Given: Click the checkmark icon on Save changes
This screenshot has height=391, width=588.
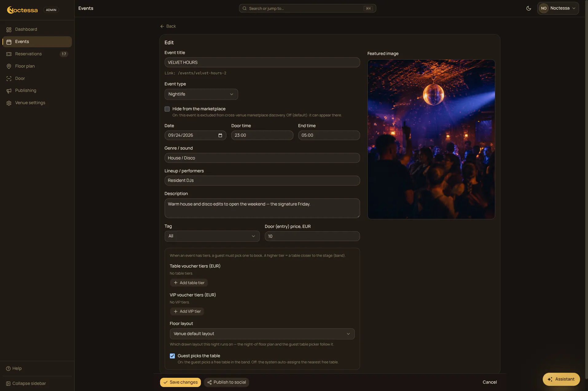Looking at the screenshot, I should pyautogui.click(x=166, y=382).
